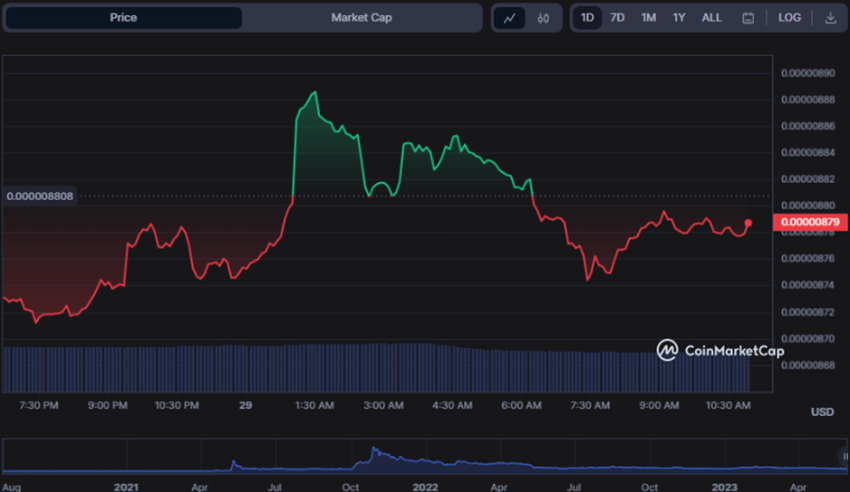Click the right handle of the range slider

coord(845,456)
